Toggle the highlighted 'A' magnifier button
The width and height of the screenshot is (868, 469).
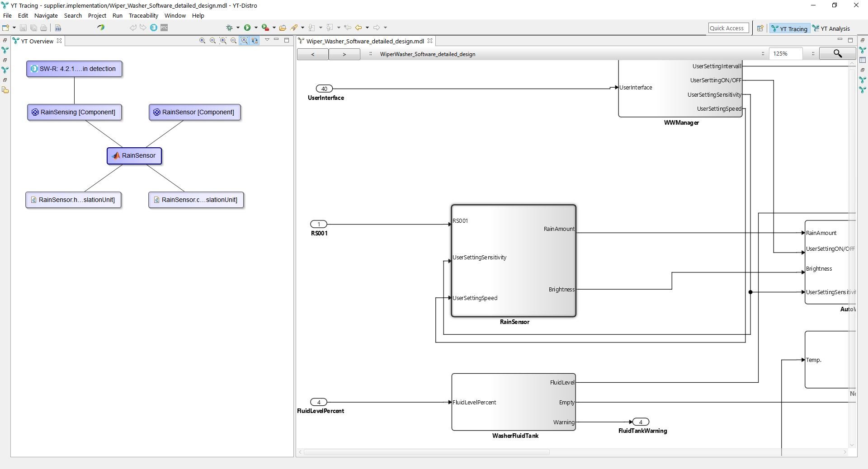(244, 41)
